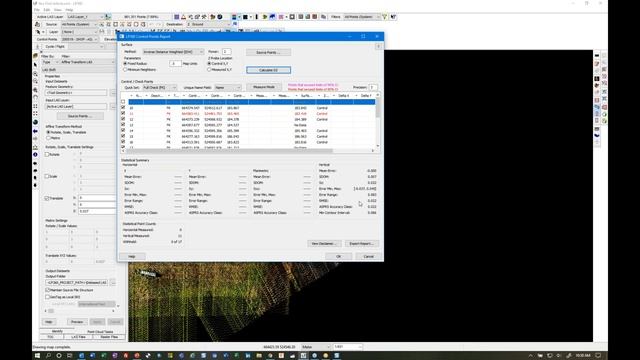Switch to the LAS Files tab

pyautogui.click(x=78, y=337)
